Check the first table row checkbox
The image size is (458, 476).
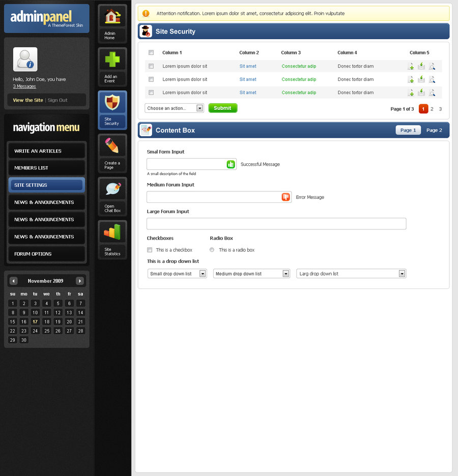tap(151, 66)
